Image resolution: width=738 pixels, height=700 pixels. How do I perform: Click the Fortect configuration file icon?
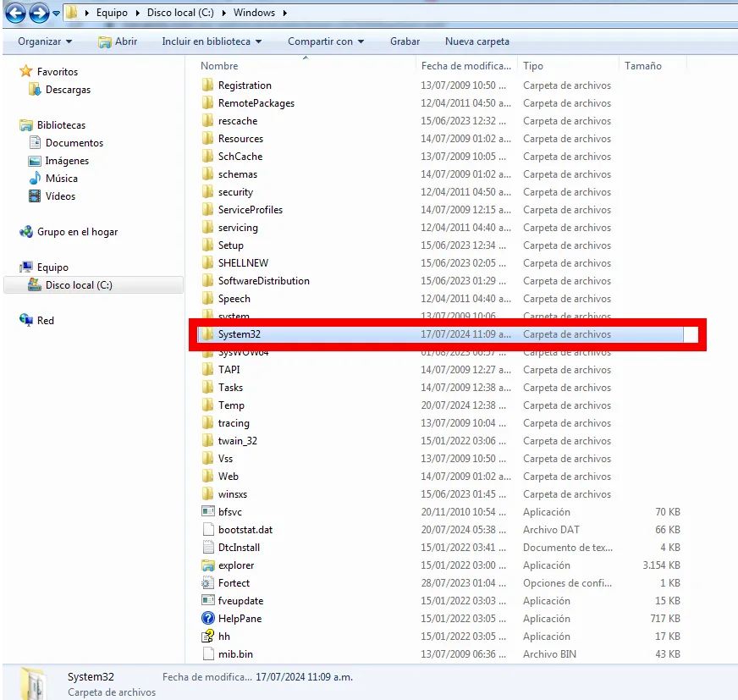click(x=207, y=582)
